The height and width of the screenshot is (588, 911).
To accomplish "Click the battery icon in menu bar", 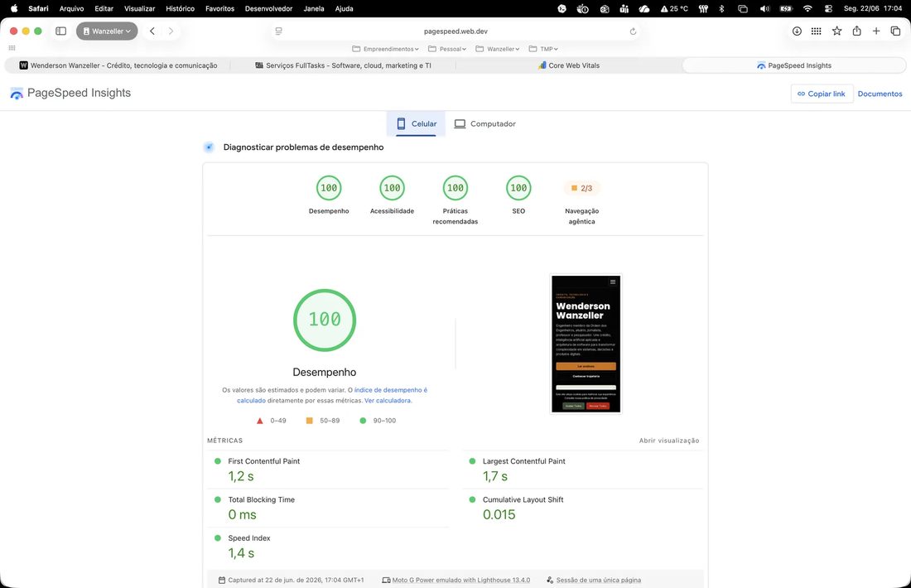I will [x=786, y=9].
